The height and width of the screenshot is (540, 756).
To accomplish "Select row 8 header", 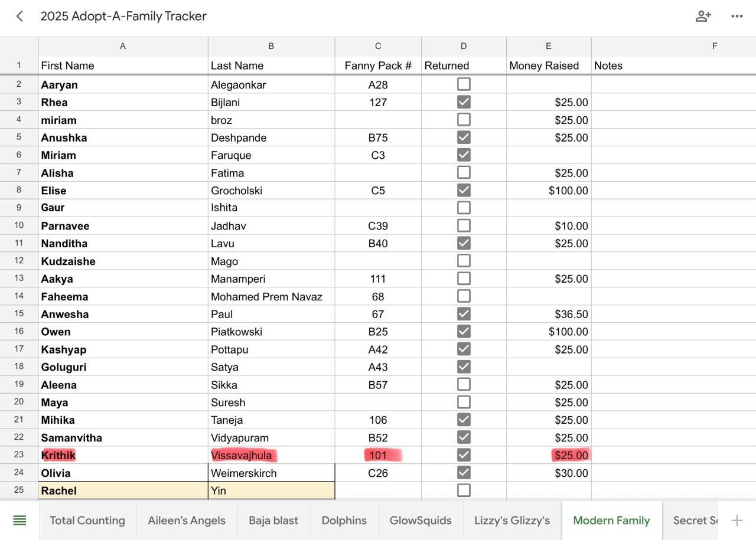I will 19,190.
